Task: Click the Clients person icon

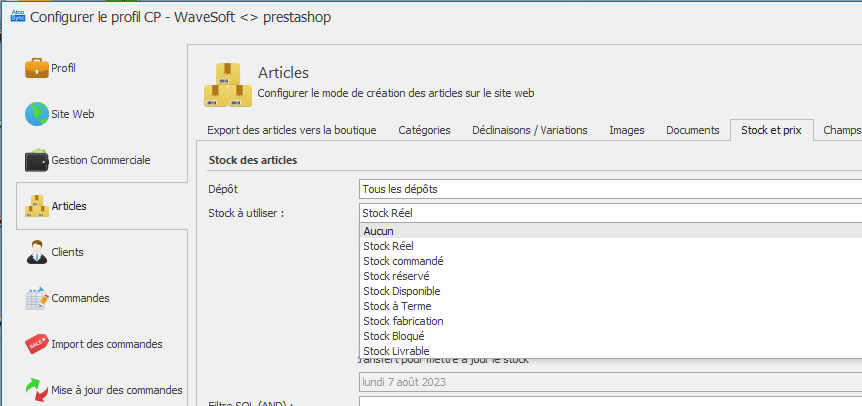Action: (x=37, y=252)
